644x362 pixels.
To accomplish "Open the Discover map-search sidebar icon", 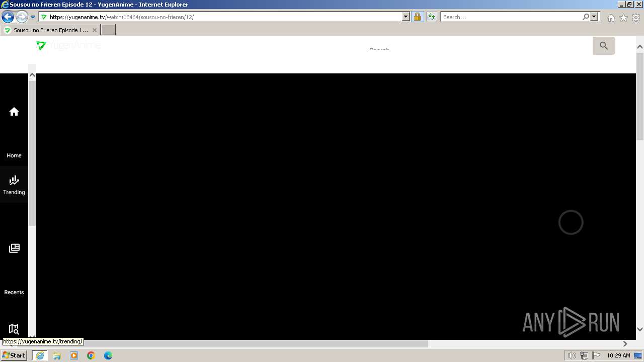I will coord(14,329).
